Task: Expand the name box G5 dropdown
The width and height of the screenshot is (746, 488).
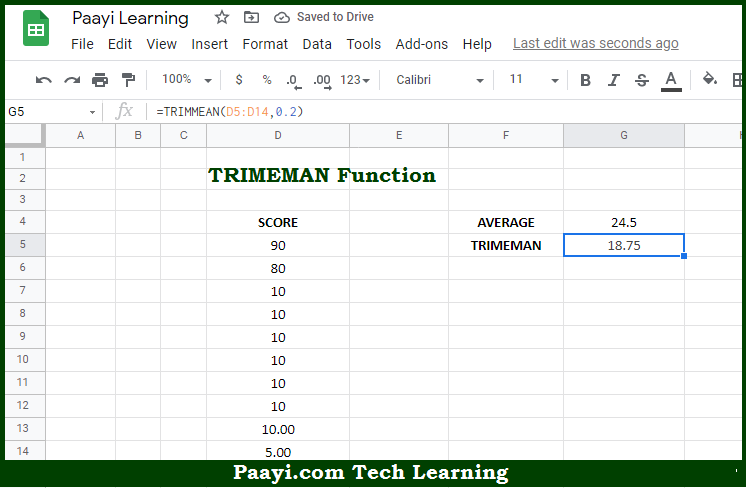Action: [x=92, y=112]
